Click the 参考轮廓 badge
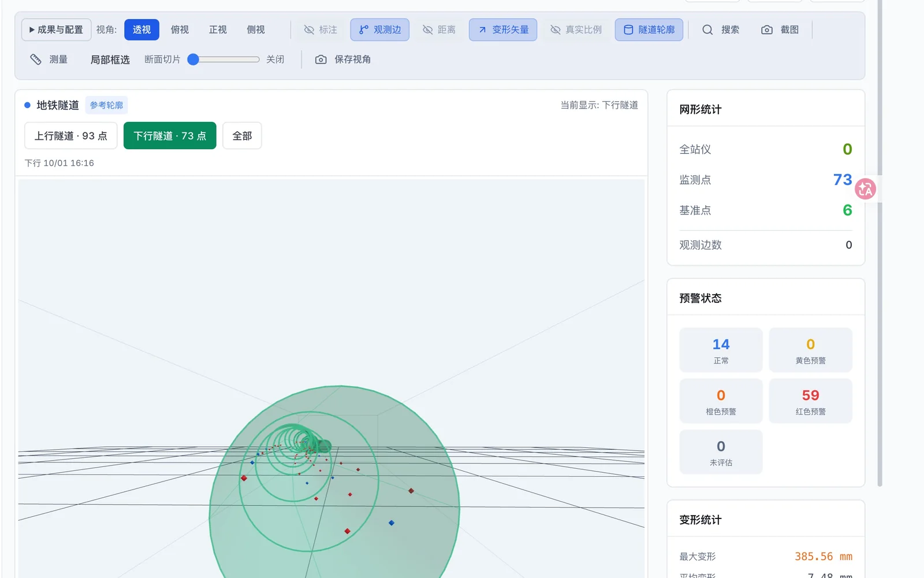The height and width of the screenshot is (578, 924). coord(106,105)
